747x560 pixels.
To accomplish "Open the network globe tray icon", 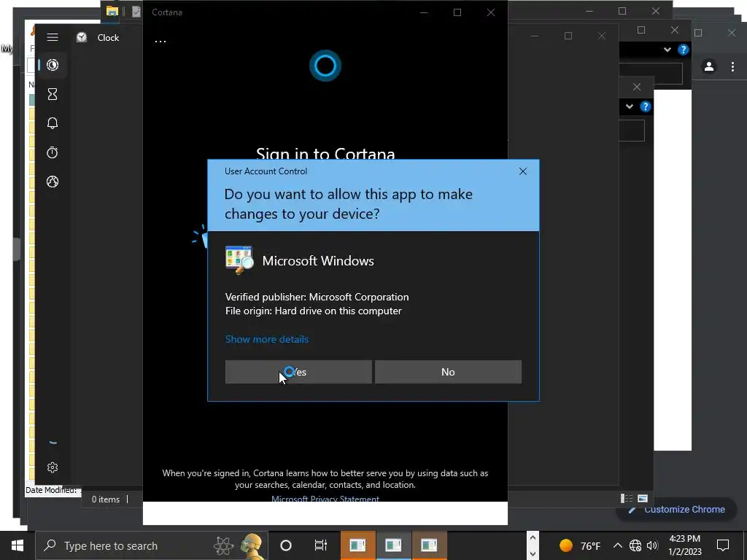I will (635, 545).
